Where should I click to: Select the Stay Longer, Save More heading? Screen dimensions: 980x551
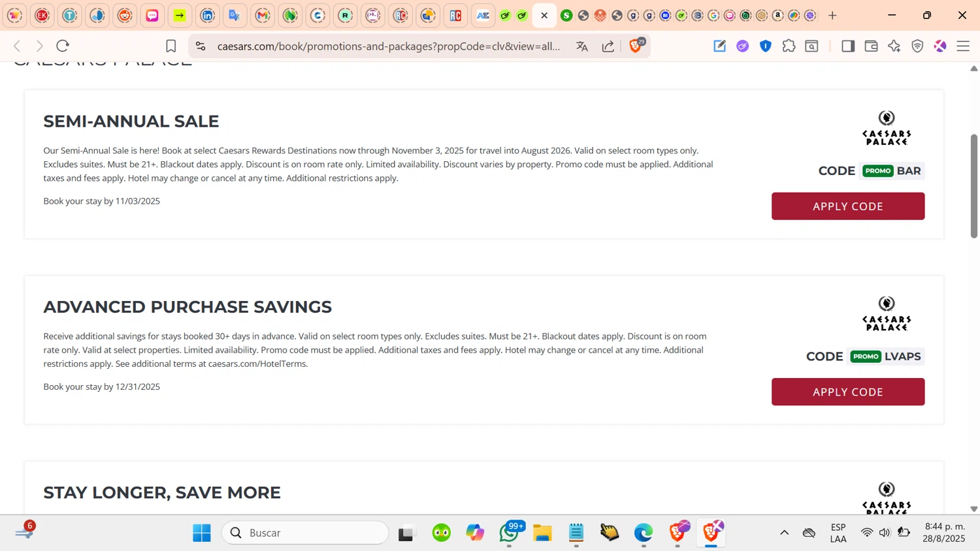(162, 492)
